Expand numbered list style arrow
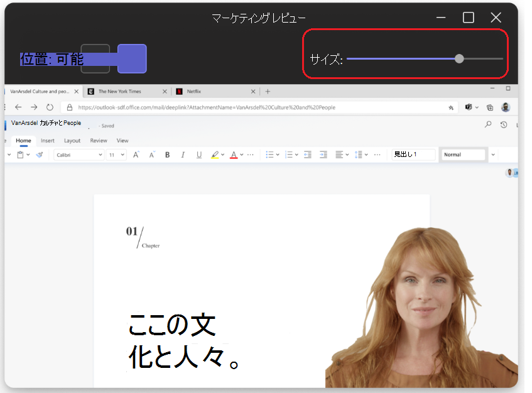 click(x=296, y=154)
